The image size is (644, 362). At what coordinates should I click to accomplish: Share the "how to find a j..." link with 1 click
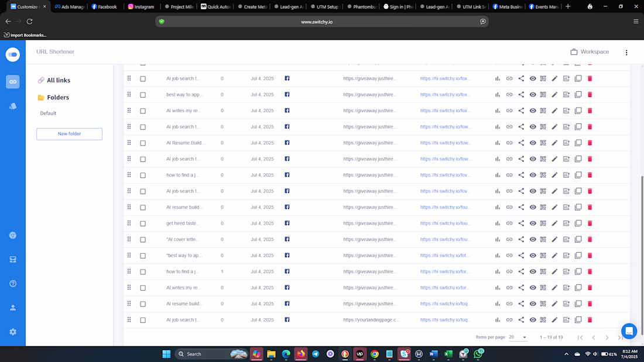(x=521, y=271)
